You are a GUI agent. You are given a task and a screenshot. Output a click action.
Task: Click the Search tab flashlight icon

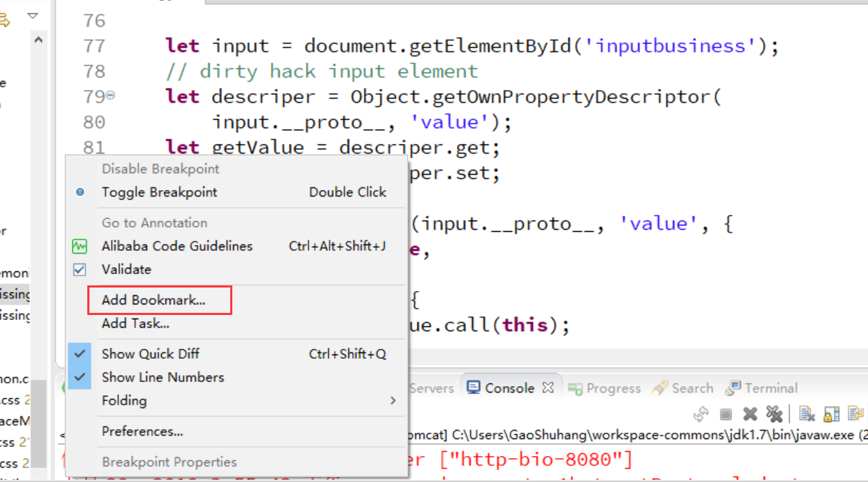coord(660,388)
